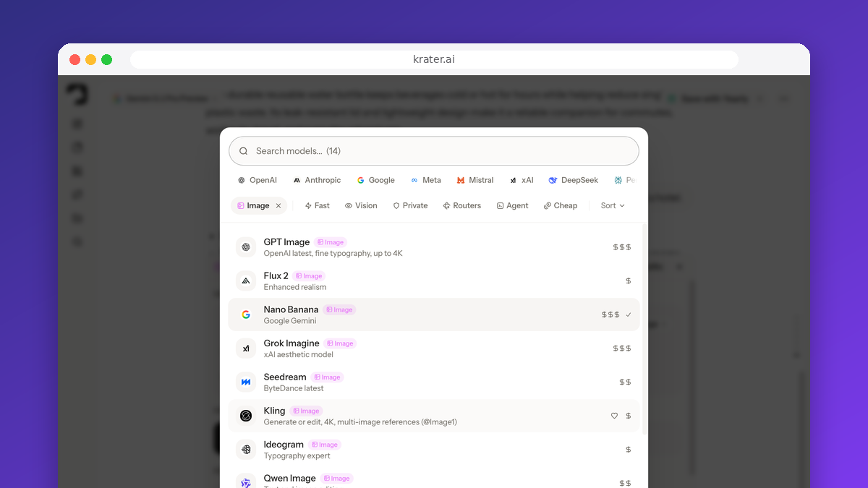Select the Kling model icon
The image size is (868, 488).
click(x=246, y=416)
